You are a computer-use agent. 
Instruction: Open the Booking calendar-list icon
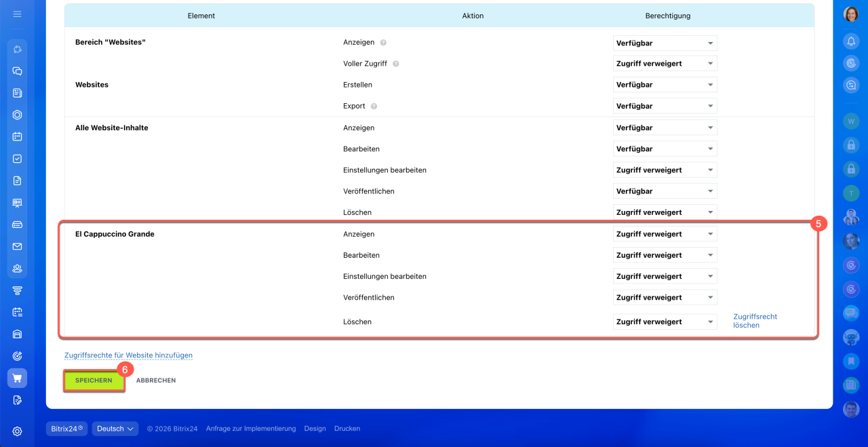pyautogui.click(x=17, y=312)
